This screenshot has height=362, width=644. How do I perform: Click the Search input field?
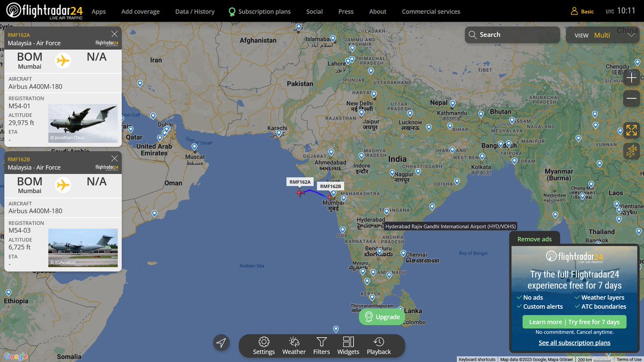(513, 35)
